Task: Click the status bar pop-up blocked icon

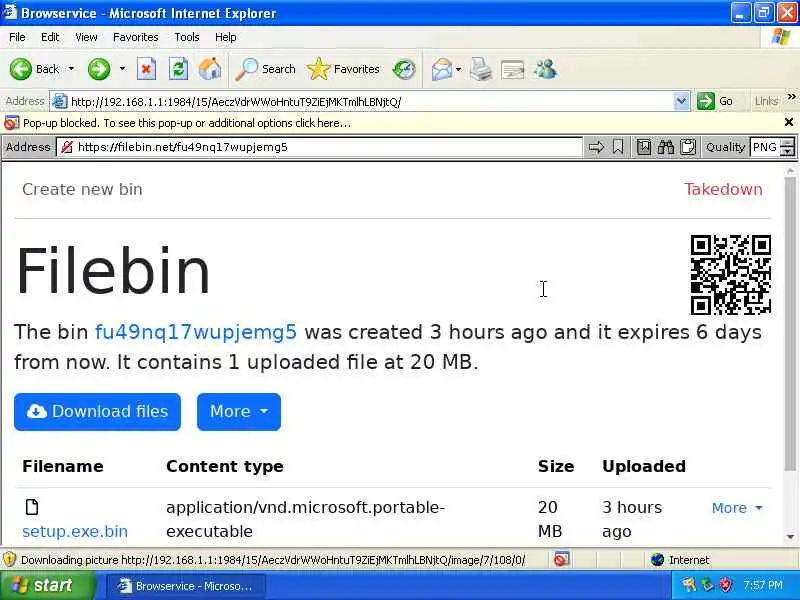Action: tap(561, 560)
